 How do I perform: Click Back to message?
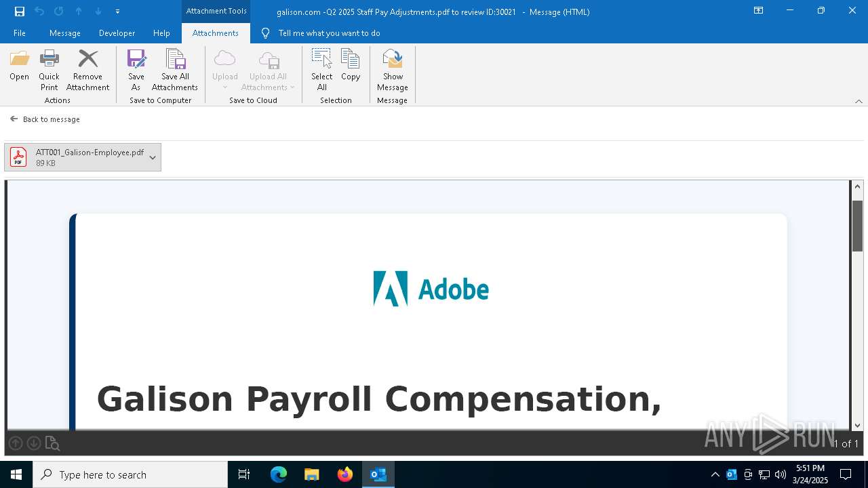coord(45,119)
